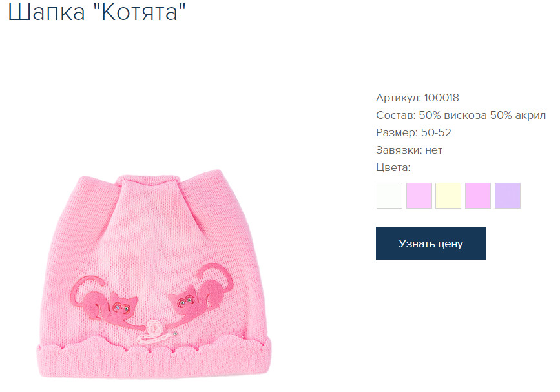560x392 pixels.
Task: Select the pink swatch next to lavender
Action: coord(478,195)
